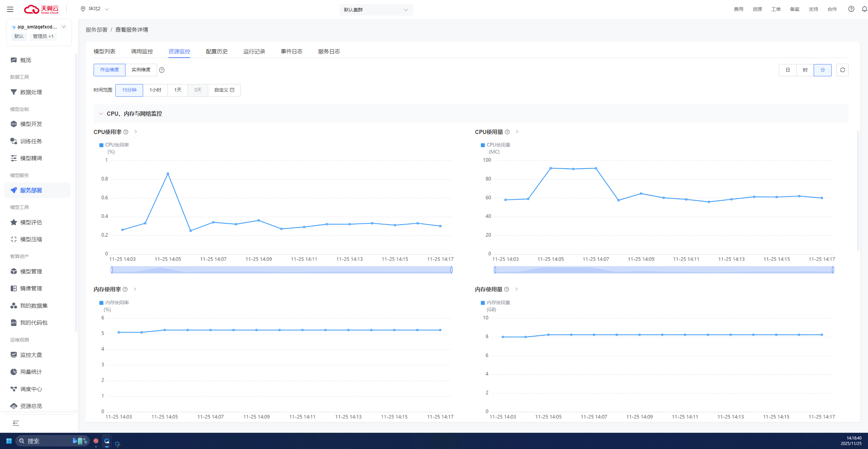Open 模型评估 star icon in sidebar
The width and height of the screenshot is (868, 449).
pos(14,222)
